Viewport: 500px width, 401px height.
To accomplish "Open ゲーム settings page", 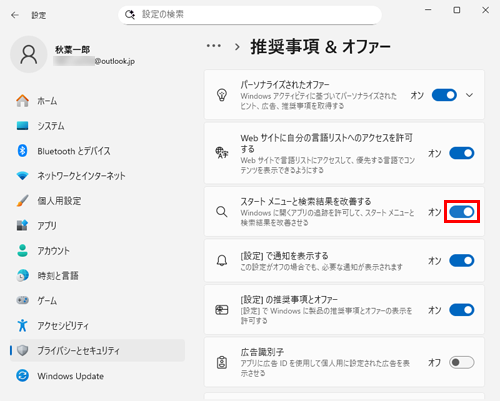I will pyautogui.click(x=97, y=300).
